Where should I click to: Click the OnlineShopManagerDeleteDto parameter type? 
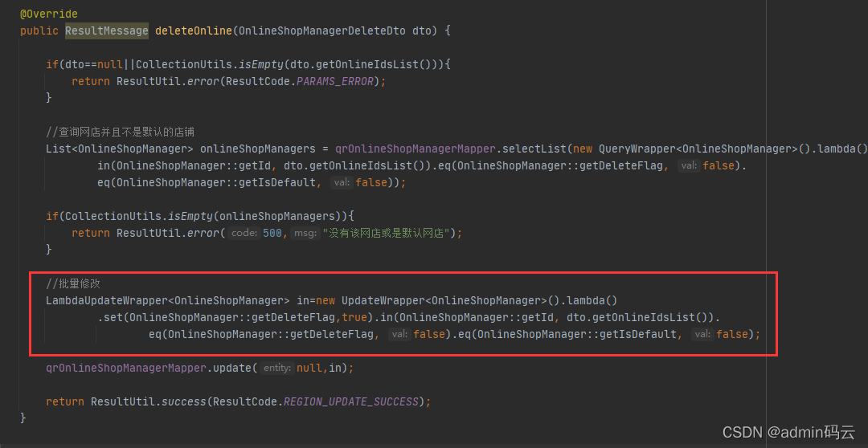[321, 31]
